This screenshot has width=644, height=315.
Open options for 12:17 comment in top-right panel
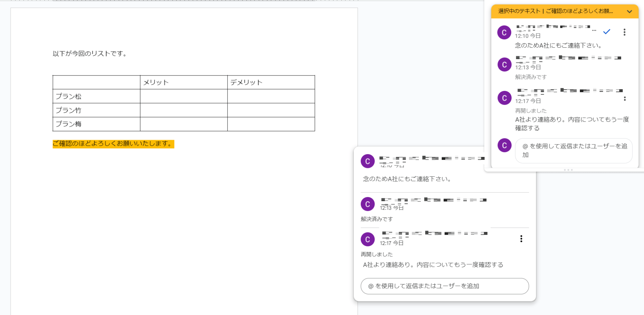(x=625, y=99)
